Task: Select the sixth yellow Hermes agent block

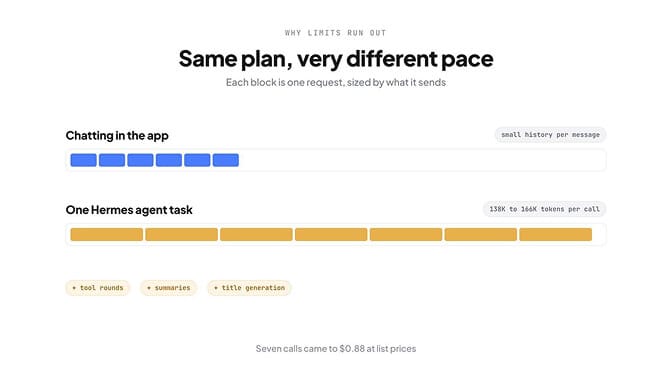Action: click(481, 234)
